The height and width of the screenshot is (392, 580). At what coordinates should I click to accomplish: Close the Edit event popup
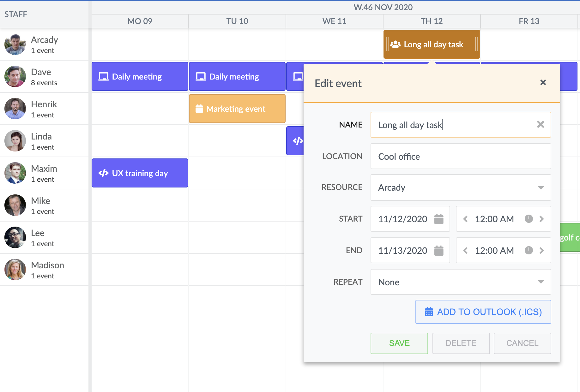543,82
